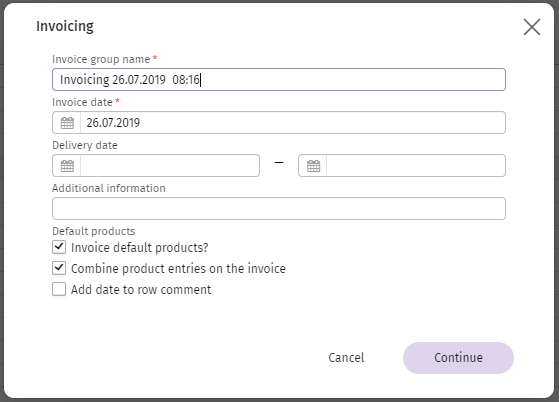
Task: Click the Invoice date text field
Action: [293, 123]
